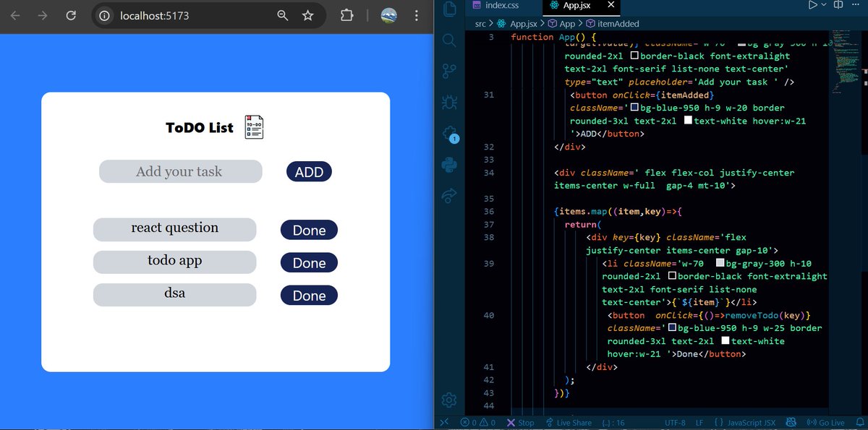The image size is (868, 430).
Task: Click the 'dsa' list item
Action: click(174, 295)
